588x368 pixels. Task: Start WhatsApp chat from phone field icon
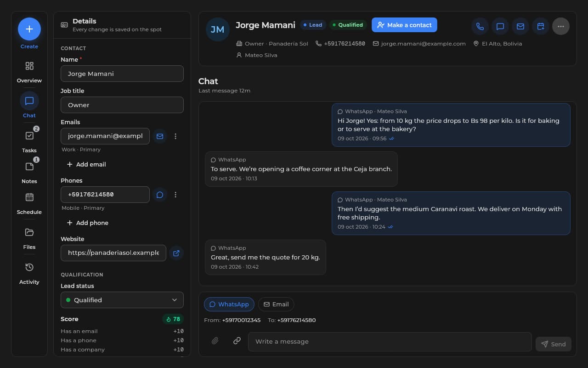coord(160,195)
